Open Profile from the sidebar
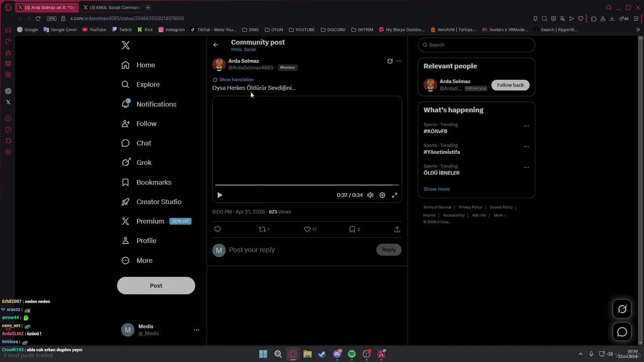The image size is (644, 362). [139, 241]
